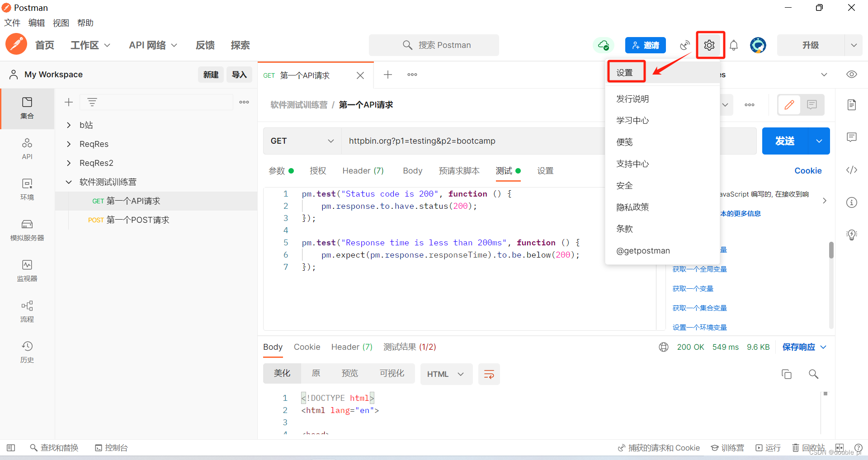Click the 导入 button

pyautogui.click(x=239, y=75)
